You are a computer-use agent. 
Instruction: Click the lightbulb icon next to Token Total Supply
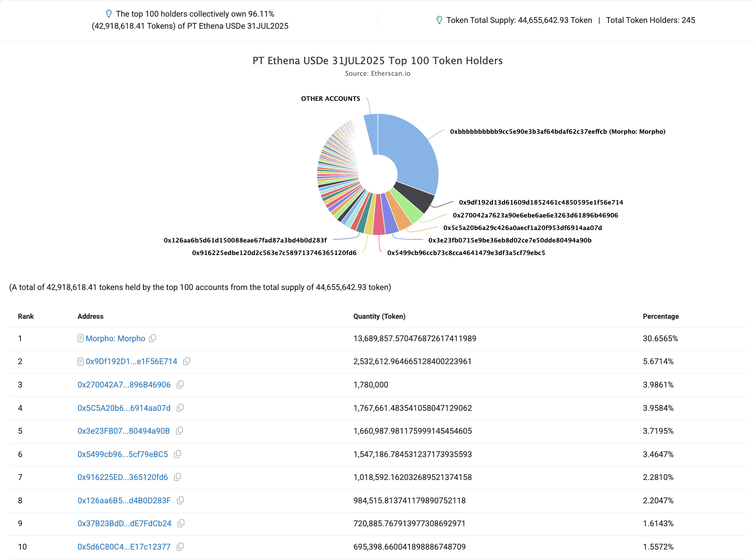[x=439, y=20]
